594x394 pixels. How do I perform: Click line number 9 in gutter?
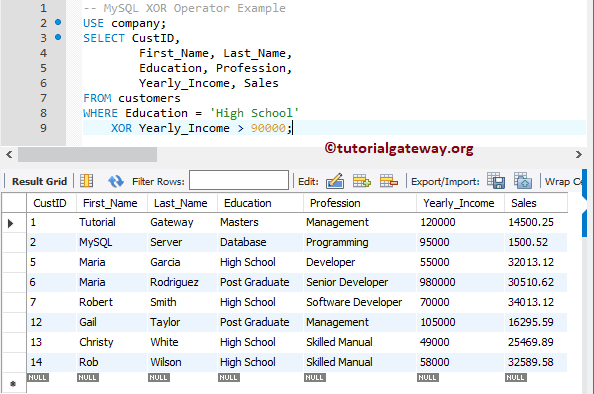(43, 128)
